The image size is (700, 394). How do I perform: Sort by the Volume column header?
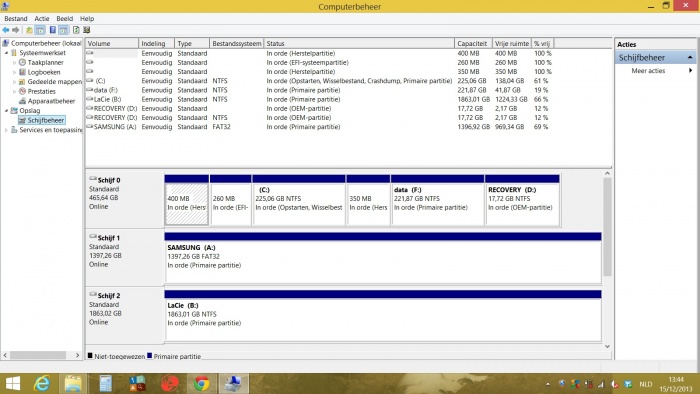112,43
